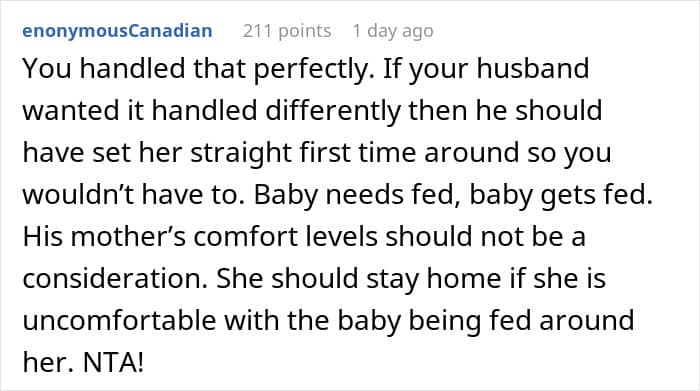Click the 211 points score
700x391 pixels.
click(287, 31)
